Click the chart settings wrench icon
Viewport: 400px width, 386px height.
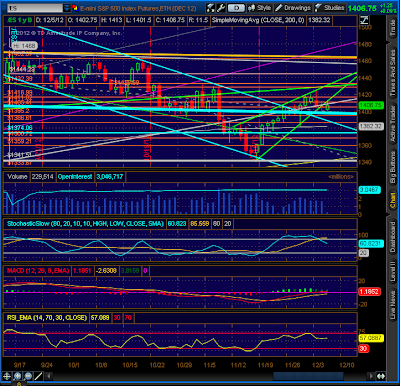pos(220,8)
